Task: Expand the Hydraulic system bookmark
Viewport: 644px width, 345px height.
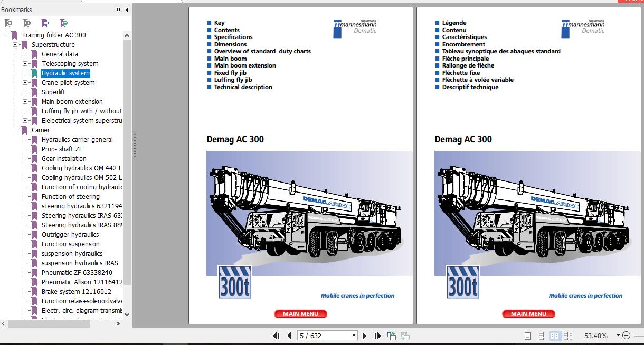Action: click(26, 73)
